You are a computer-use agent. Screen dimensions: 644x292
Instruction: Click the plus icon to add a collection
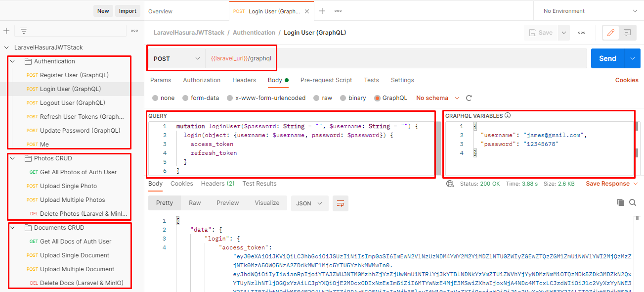tap(6, 31)
